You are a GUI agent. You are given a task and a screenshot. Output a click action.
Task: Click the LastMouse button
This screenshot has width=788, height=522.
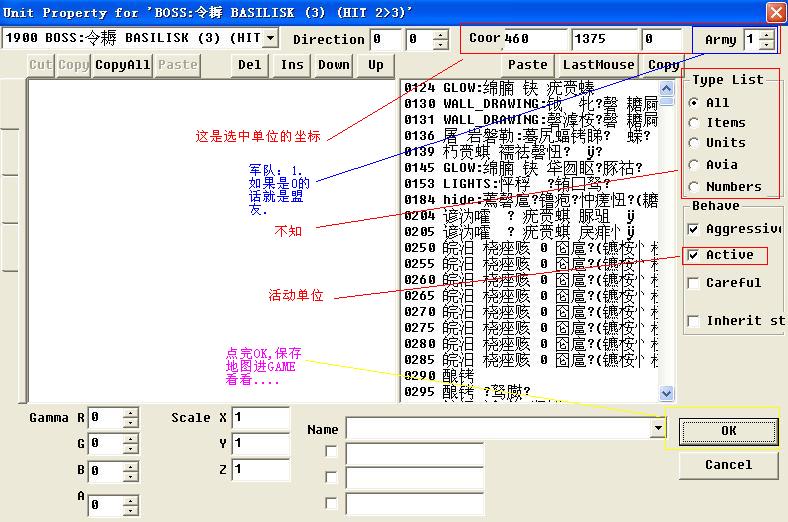tap(597, 65)
